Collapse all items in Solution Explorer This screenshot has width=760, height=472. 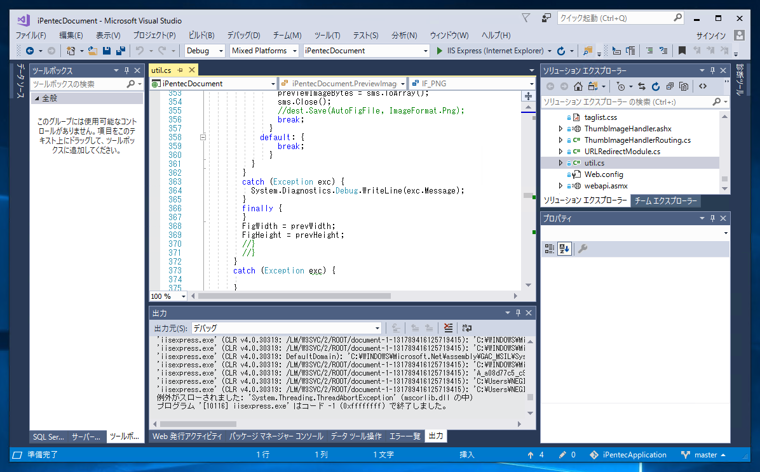pyautogui.click(x=670, y=86)
